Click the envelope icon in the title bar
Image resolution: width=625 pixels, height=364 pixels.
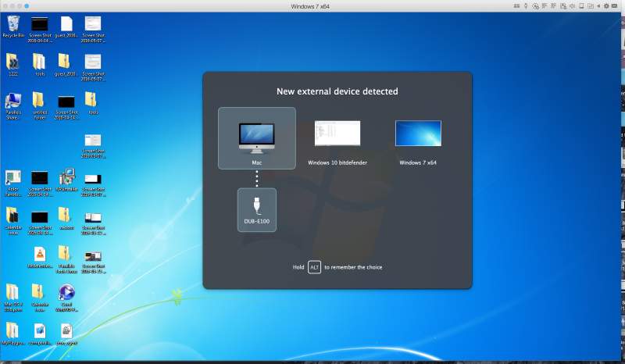pyautogui.click(x=614, y=6)
